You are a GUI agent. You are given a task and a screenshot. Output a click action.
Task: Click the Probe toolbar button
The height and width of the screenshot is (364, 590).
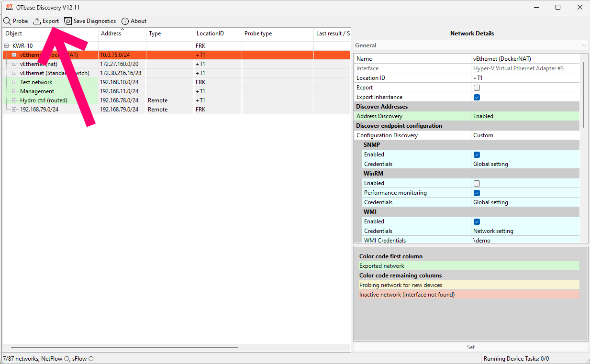tap(16, 21)
